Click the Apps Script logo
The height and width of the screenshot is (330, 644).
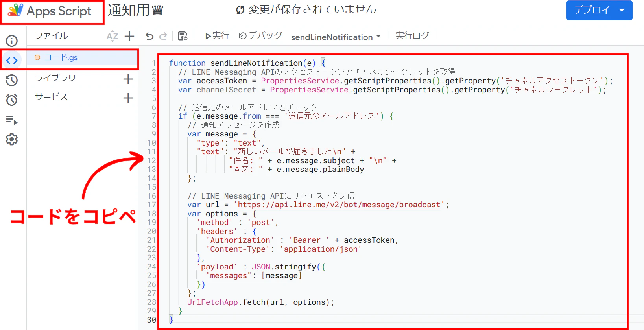pos(50,11)
